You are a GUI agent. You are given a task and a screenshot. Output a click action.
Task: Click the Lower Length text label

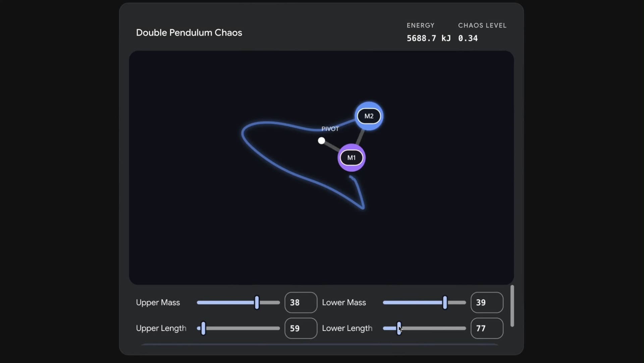pos(347,328)
